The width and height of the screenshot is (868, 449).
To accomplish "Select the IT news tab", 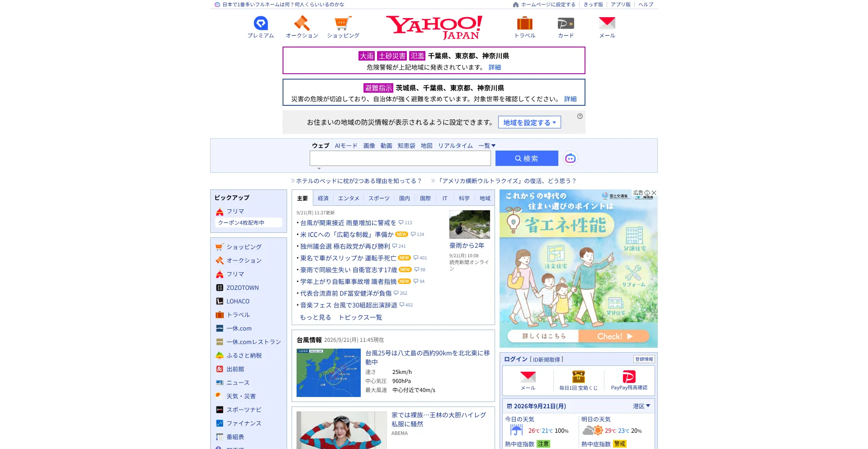I will (445, 198).
